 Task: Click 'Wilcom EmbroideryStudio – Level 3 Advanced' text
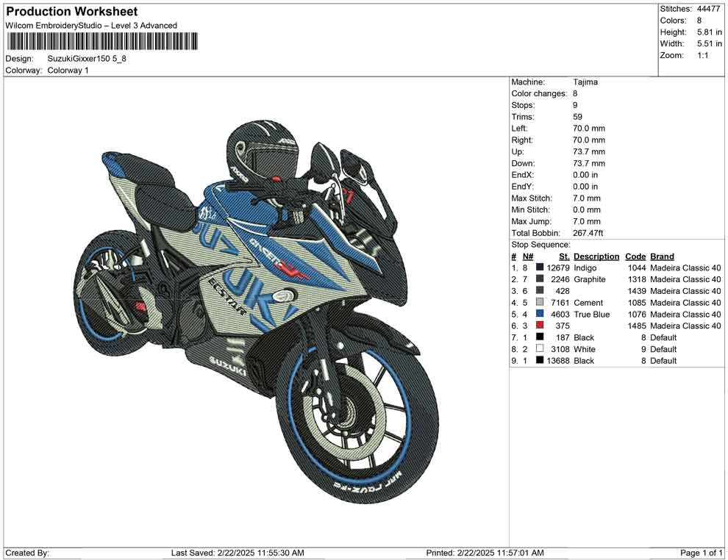pos(91,26)
